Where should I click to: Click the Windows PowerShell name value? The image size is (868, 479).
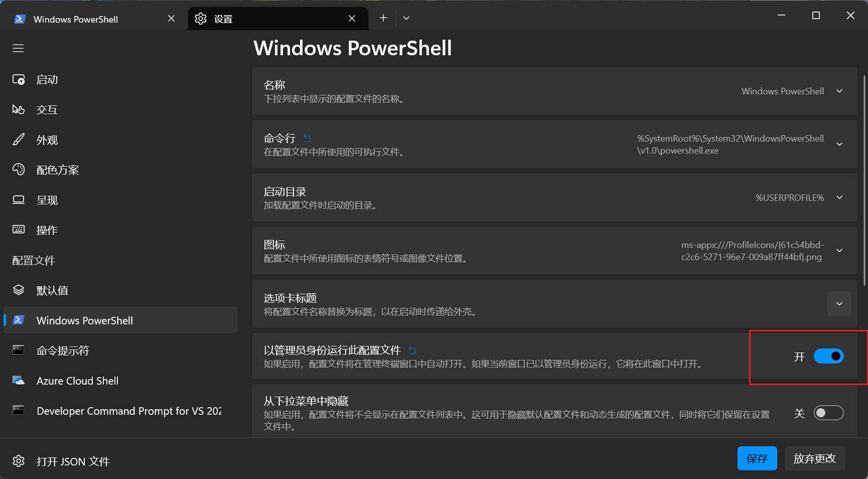[783, 91]
